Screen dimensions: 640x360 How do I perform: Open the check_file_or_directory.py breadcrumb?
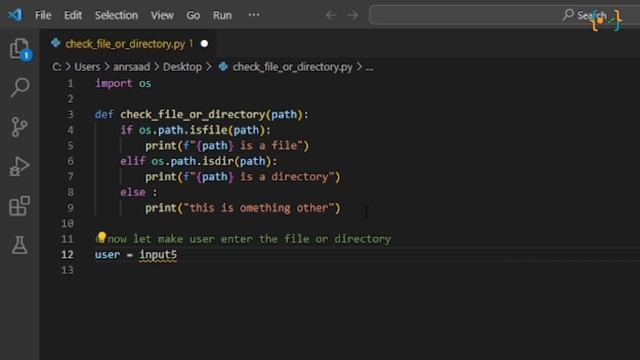[292, 67]
